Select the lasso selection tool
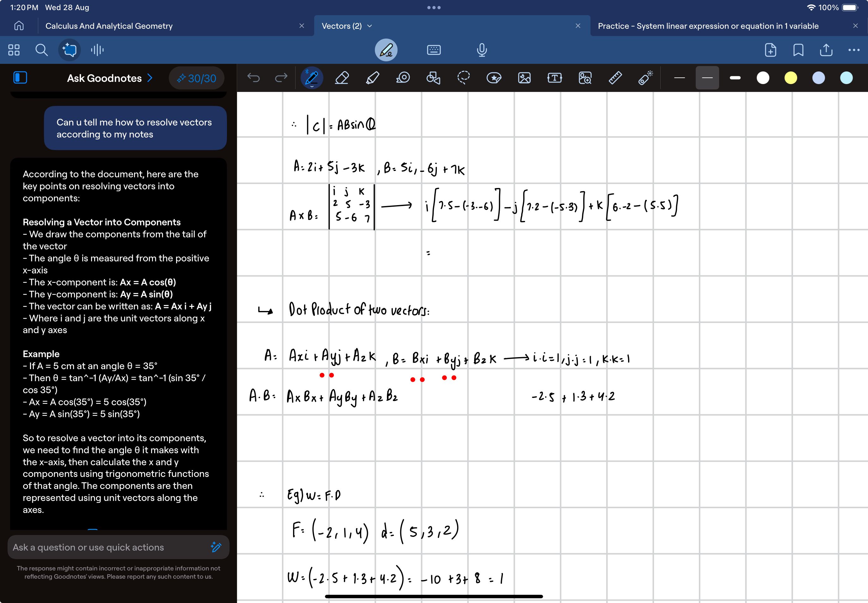Screen dimensions: 868x603 (463, 78)
